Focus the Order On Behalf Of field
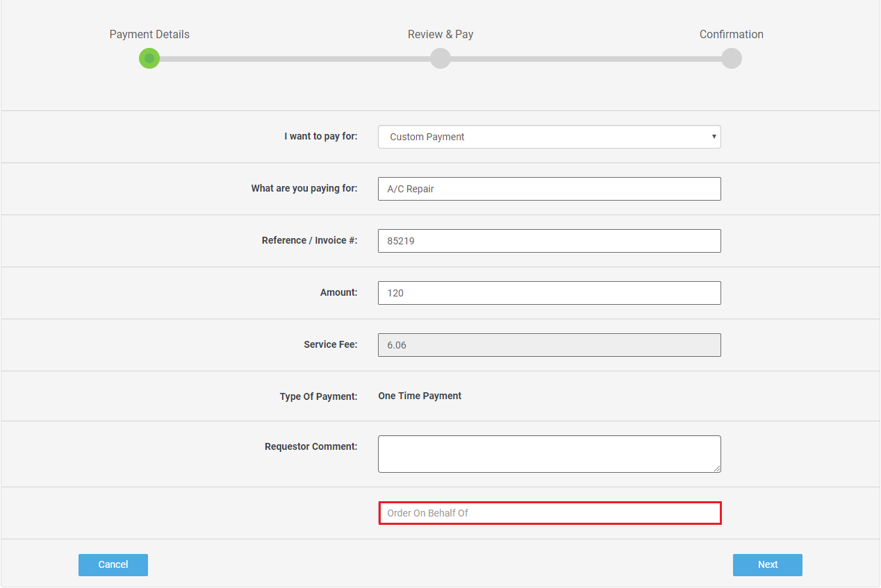This screenshot has width=881, height=588. (x=549, y=513)
